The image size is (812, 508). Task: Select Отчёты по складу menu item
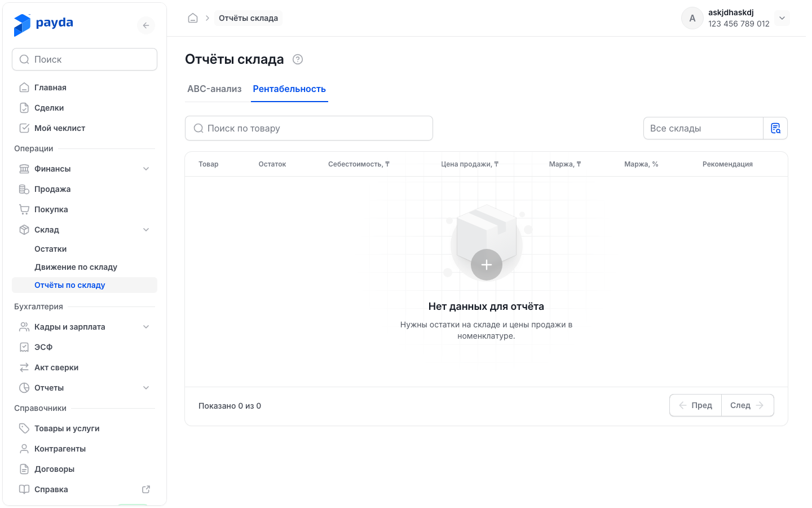tap(85, 285)
